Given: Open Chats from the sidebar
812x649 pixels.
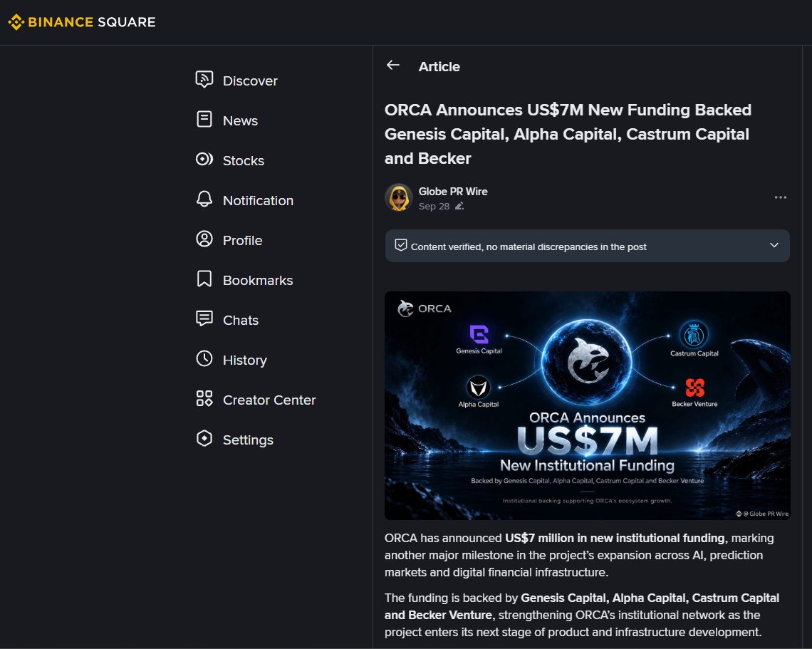Looking at the screenshot, I should tap(240, 320).
